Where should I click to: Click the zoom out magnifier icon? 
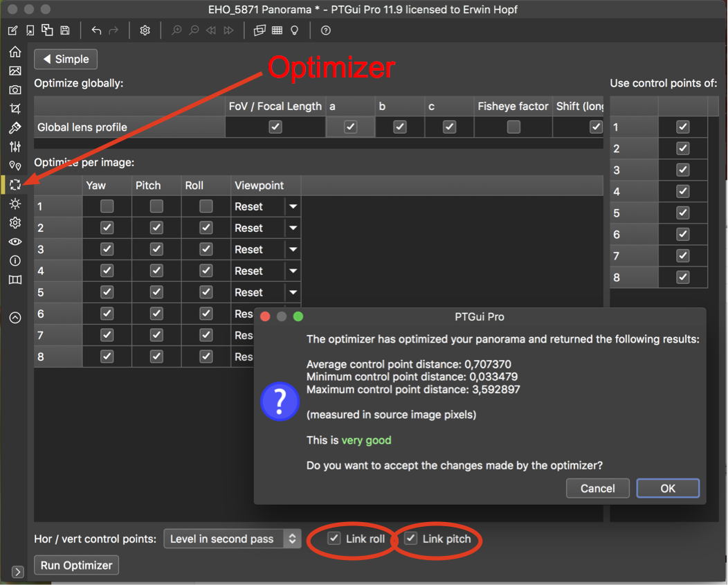[x=194, y=30]
